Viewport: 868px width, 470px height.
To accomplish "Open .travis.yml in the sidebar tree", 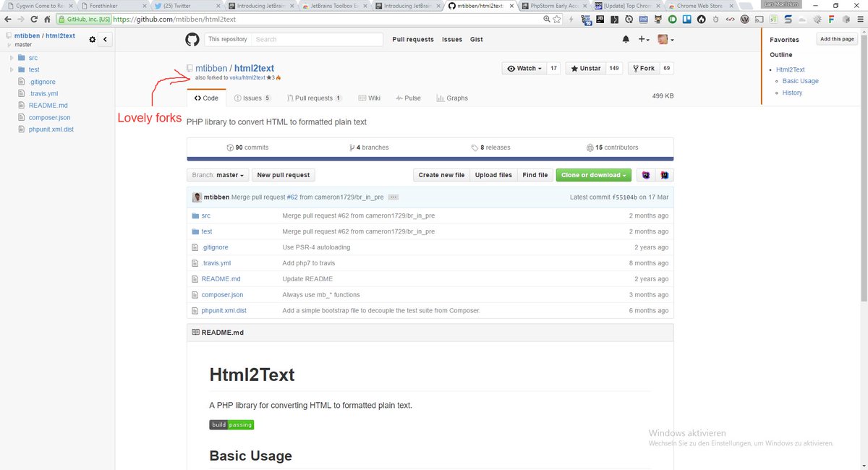I will tap(43, 93).
